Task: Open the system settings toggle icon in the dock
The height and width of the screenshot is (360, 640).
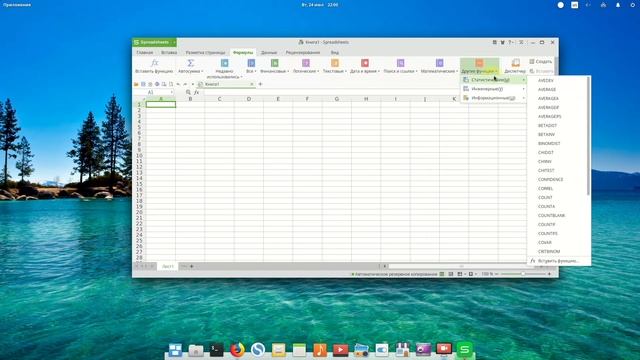Action: coord(382,350)
